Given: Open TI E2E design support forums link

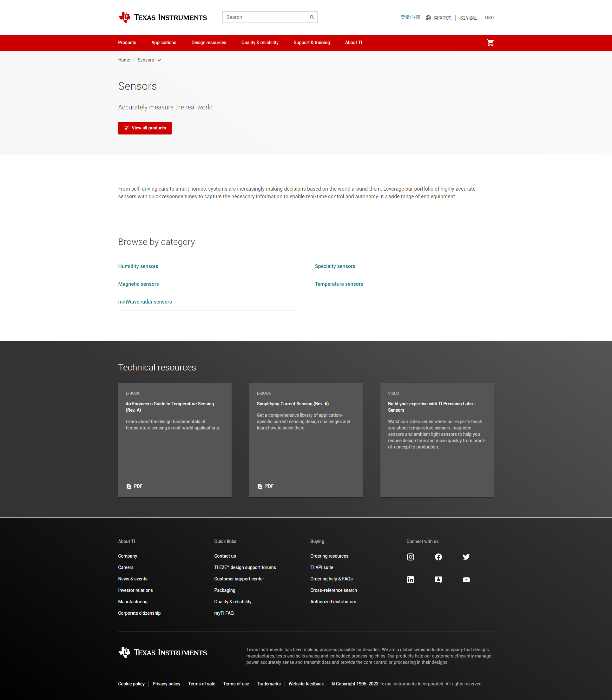Looking at the screenshot, I should pyautogui.click(x=245, y=567).
